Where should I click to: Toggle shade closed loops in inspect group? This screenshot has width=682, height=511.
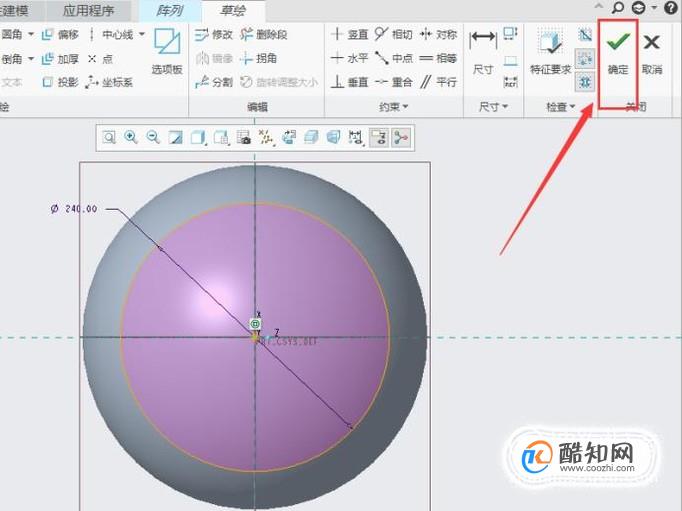(x=585, y=82)
